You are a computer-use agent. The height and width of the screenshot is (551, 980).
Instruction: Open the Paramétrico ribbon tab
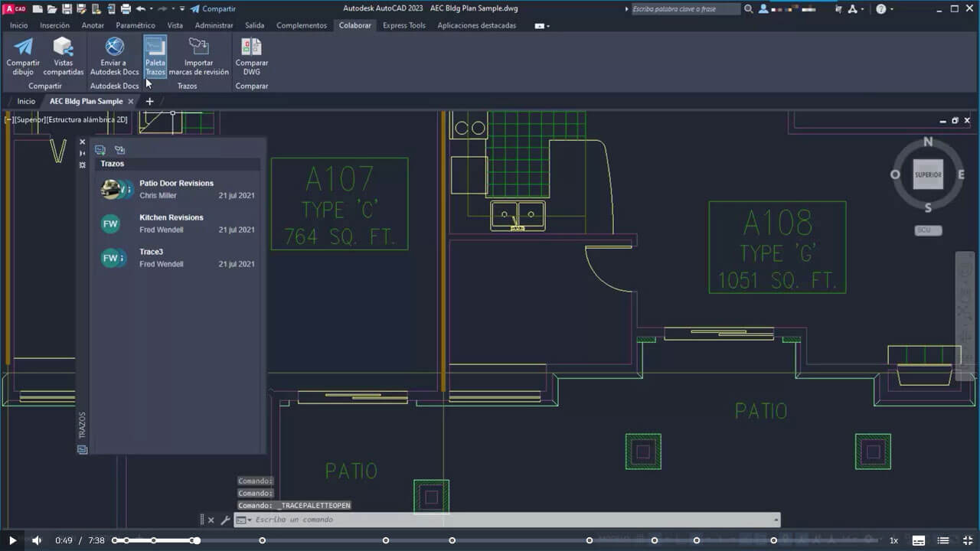(136, 25)
